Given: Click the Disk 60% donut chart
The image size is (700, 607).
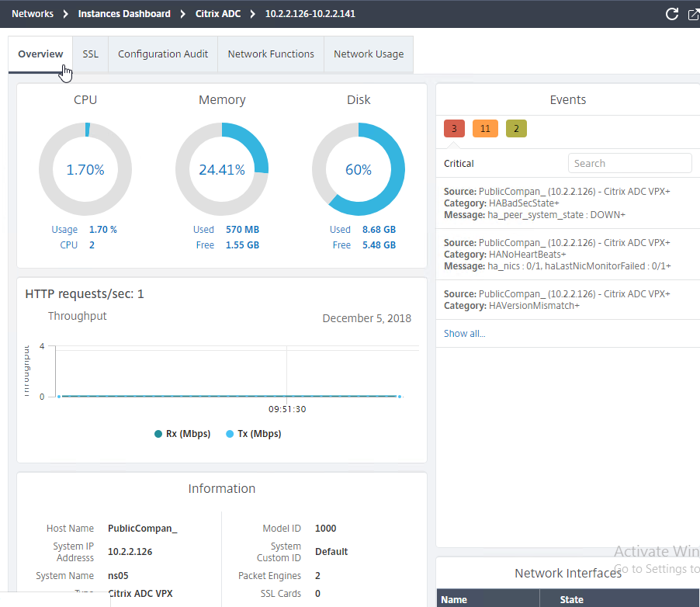Looking at the screenshot, I should tap(359, 169).
